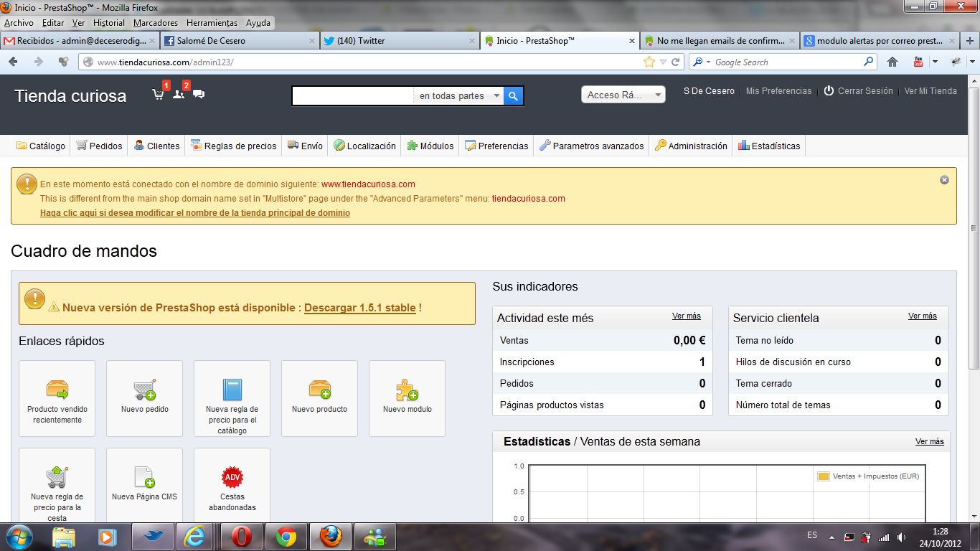The width and height of the screenshot is (980, 551).
Task: Open Internet Explorer from the taskbar
Action: click(194, 537)
